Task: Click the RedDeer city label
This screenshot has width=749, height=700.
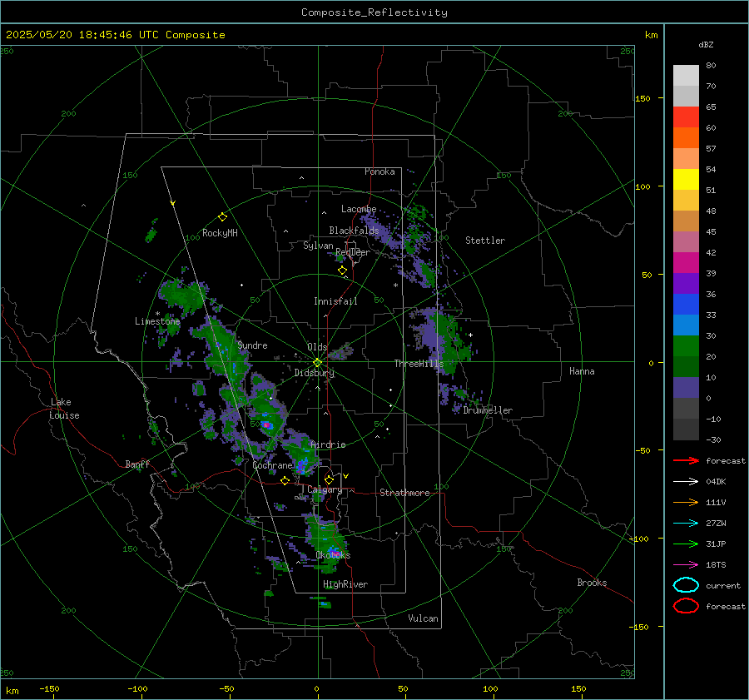Action: tap(353, 252)
